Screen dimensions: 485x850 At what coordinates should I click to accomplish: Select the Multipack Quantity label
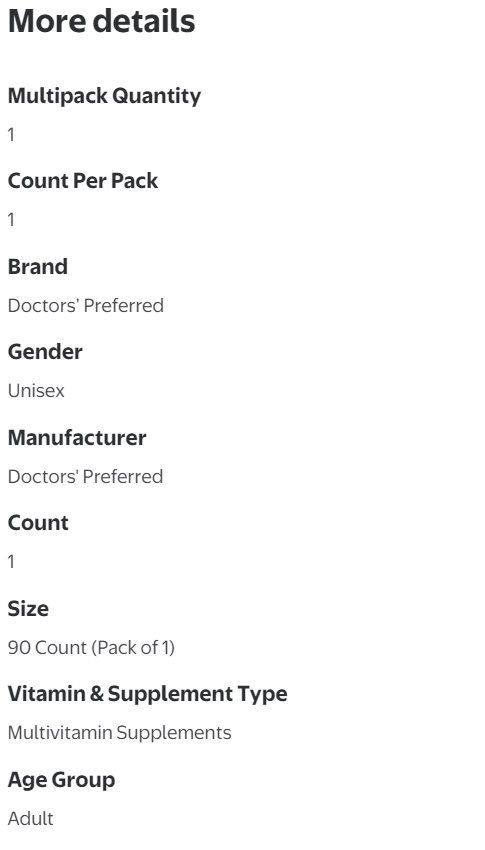(104, 96)
